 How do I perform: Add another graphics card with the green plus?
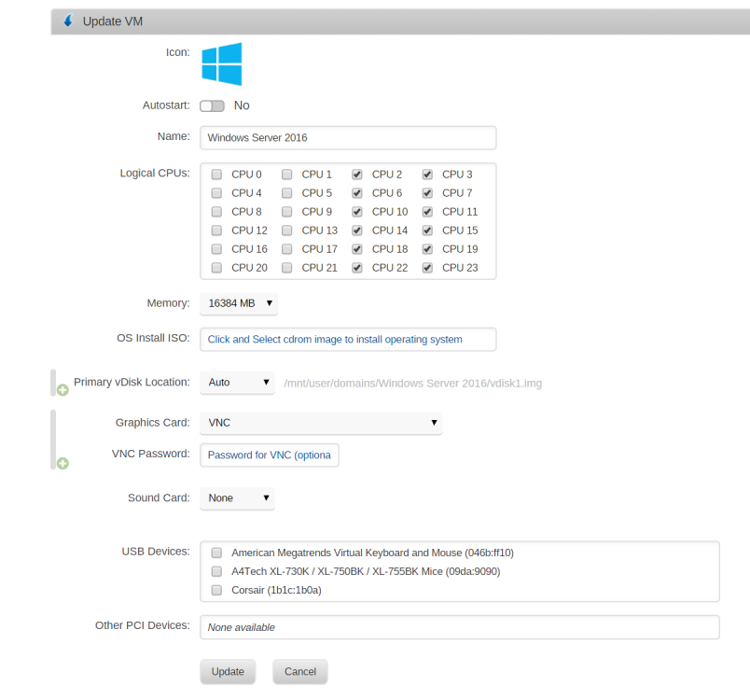[x=62, y=463]
